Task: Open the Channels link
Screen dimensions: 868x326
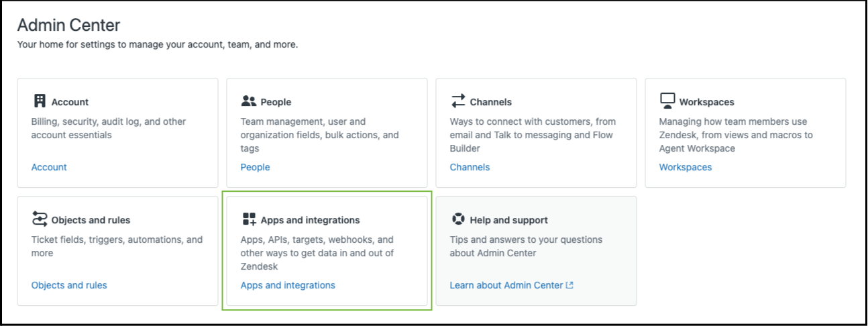Action: tap(470, 167)
